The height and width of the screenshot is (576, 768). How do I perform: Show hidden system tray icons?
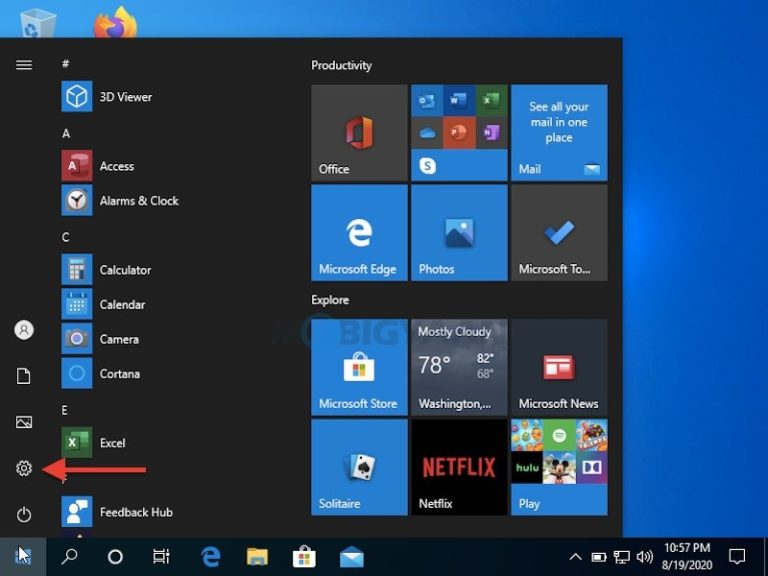[x=576, y=557]
